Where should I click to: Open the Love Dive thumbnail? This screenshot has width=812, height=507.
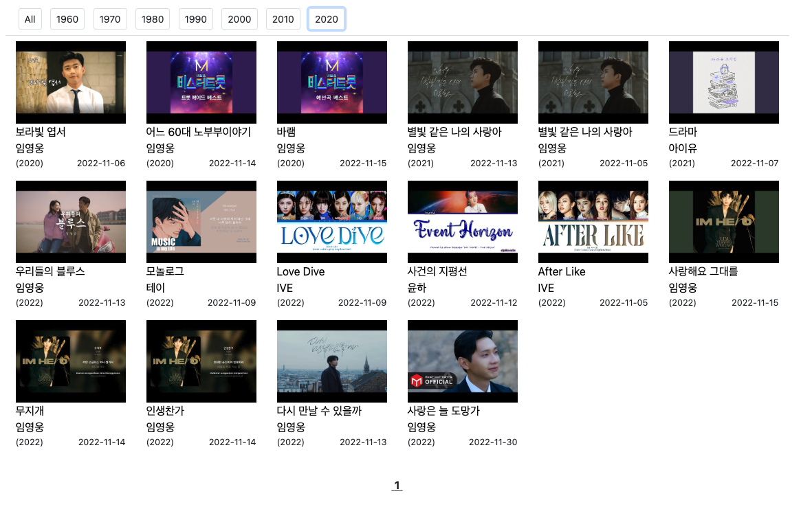[x=332, y=222]
